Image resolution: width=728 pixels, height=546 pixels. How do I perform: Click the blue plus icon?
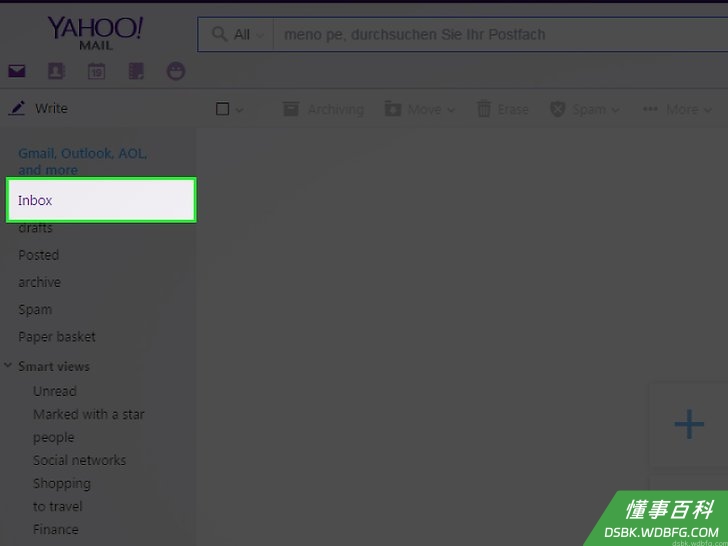[x=689, y=424]
